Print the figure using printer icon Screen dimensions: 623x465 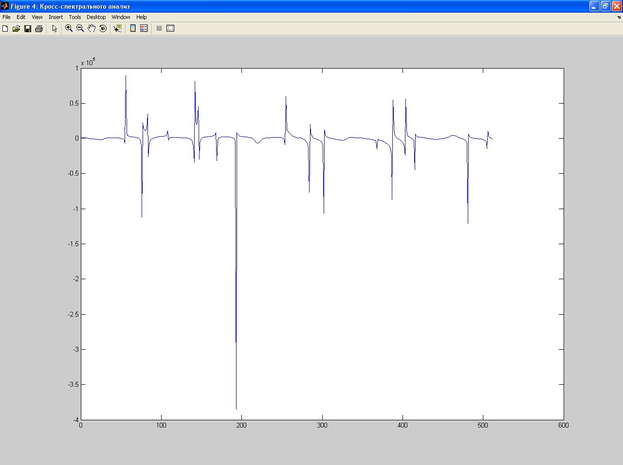(39, 29)
